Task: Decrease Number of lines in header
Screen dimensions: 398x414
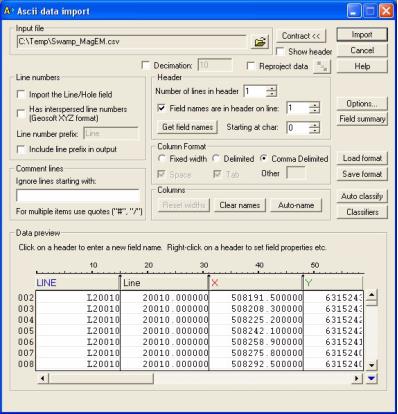Action: 271,94
